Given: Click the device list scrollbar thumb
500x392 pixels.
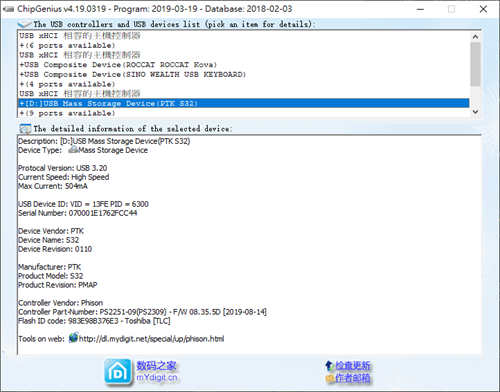Looking at the screenshot, I should [x=475, y=64].
